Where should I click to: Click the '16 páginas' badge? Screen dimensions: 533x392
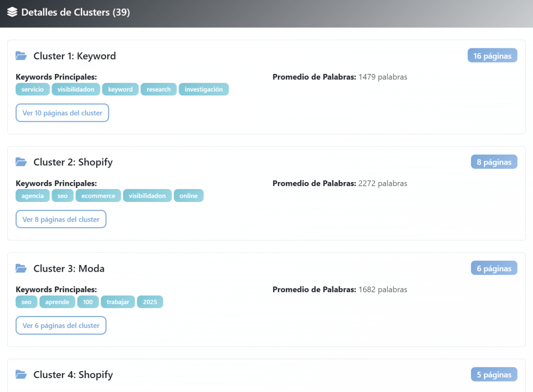tap(492, 56)
